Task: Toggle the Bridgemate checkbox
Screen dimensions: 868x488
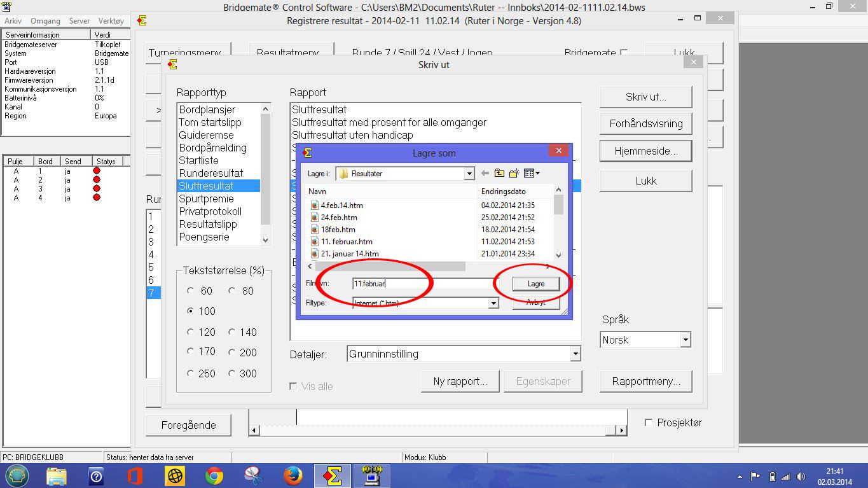Action: [x=624, y=53]
